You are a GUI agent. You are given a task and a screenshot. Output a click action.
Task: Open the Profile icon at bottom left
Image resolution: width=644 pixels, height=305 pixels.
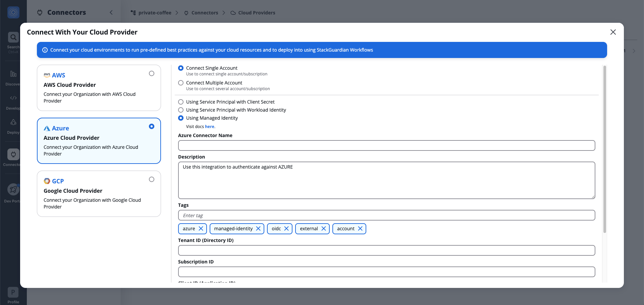(13, 292)
